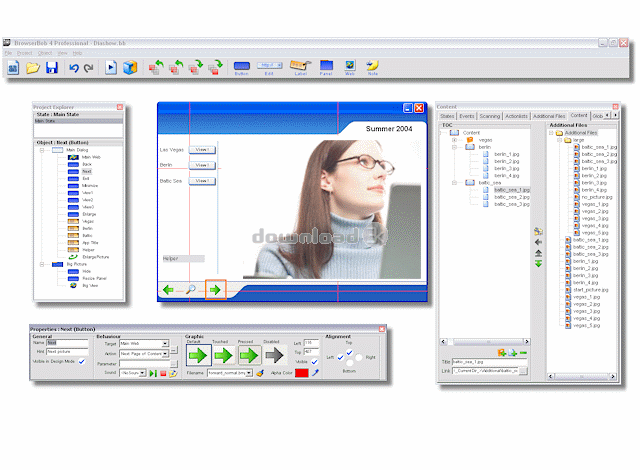Add page with the blue document plus icon
Image resolution: width=640 pixels, height=470 pixels.
[513, 352]
